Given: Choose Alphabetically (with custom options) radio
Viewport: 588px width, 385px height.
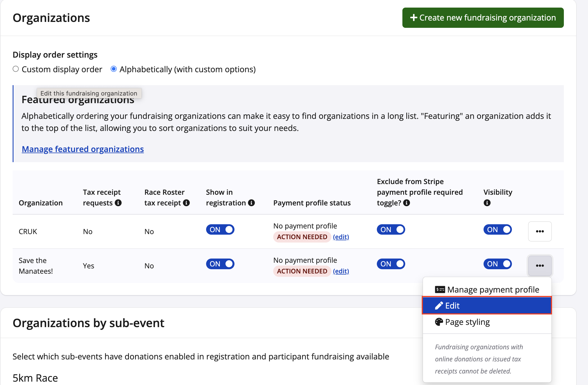Looking at the screenshot, I should pos(114,69).
